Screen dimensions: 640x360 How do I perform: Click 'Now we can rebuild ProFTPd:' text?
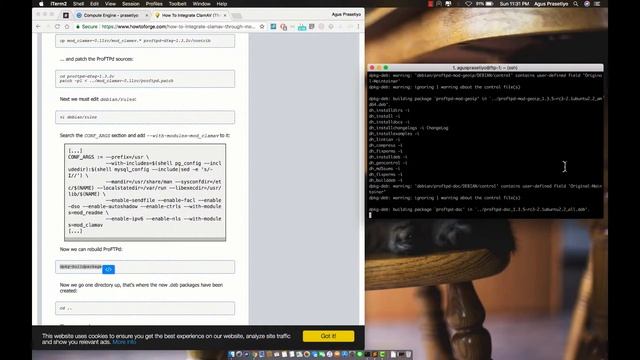pyautogui.click(x=91, y=249)
